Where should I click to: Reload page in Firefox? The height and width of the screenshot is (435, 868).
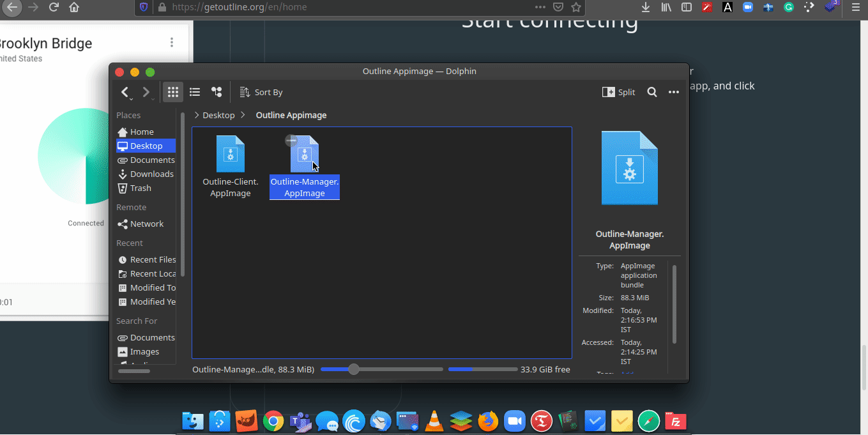[54, 8]
